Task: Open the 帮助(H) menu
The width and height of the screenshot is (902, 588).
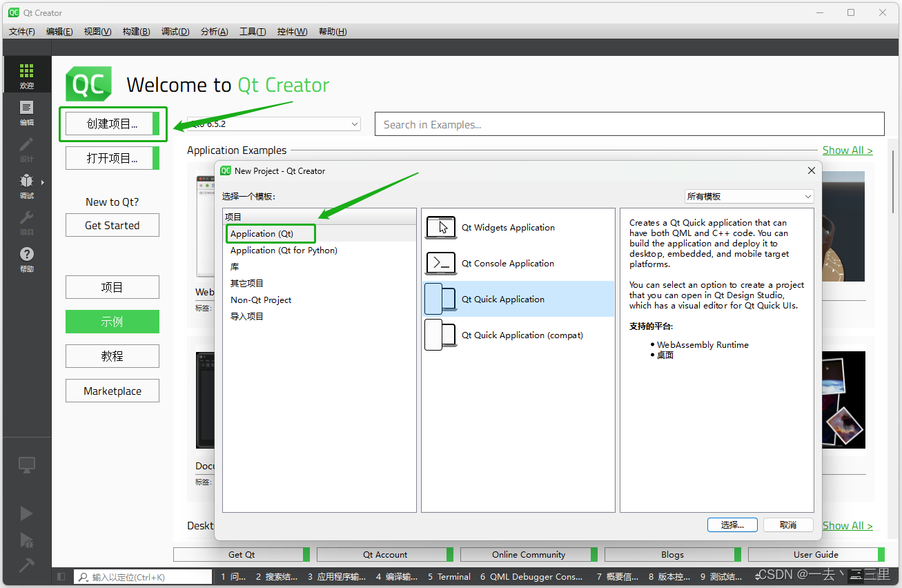Action: click(333, 32)
